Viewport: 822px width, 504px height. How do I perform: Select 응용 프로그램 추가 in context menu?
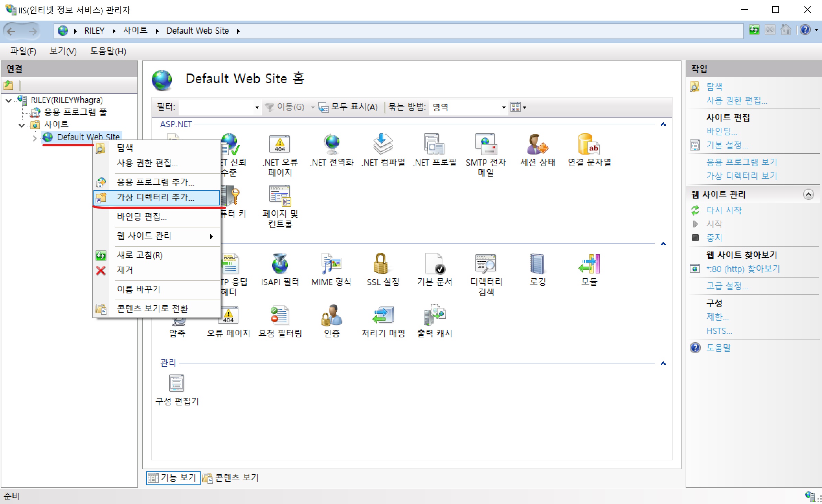[156, 182]
